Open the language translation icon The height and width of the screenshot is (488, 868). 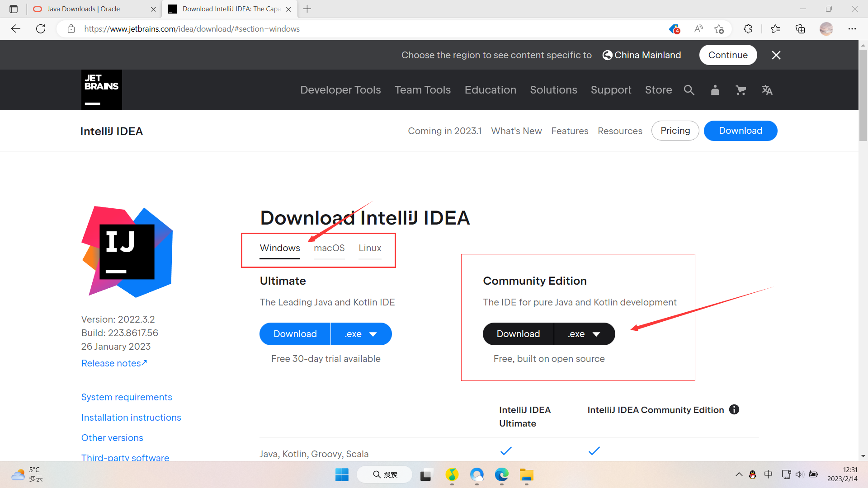[767, 90]
